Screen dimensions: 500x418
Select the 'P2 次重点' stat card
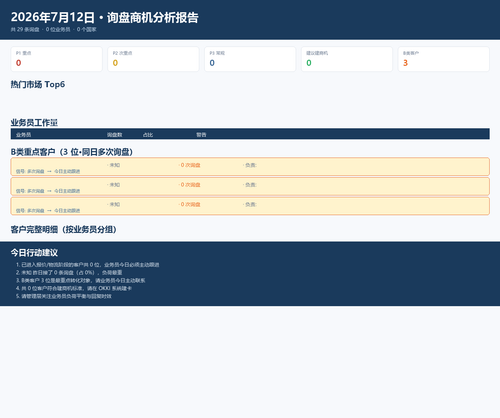[153, 59]
